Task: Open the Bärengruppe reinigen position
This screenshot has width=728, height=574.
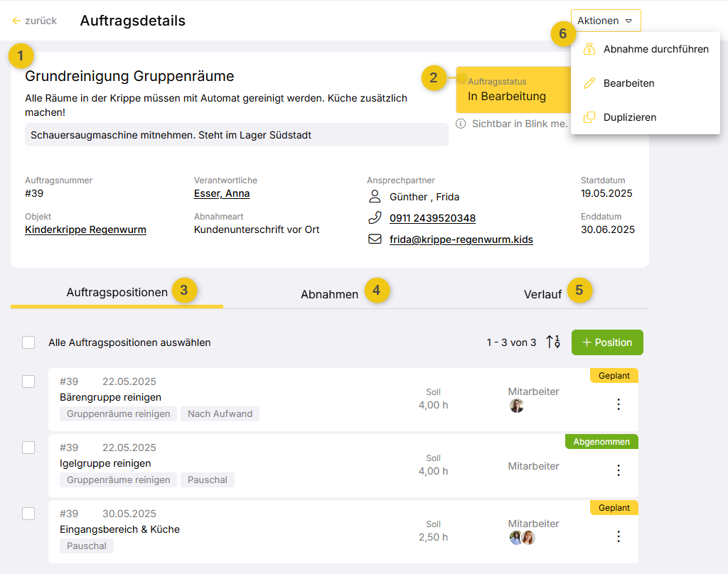Action: tap(110, 397)
